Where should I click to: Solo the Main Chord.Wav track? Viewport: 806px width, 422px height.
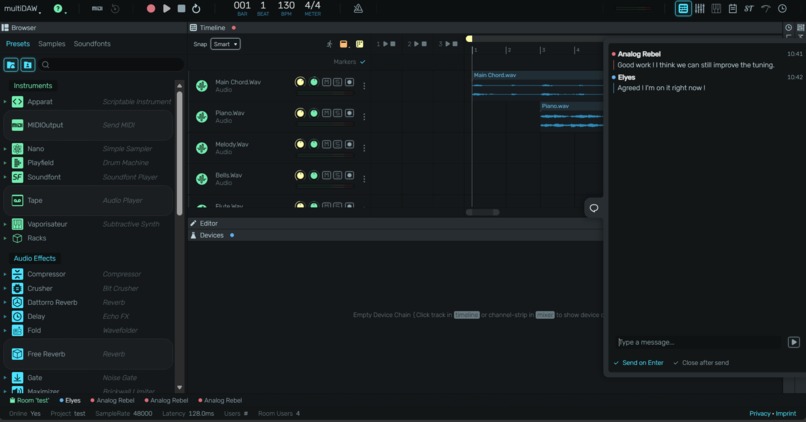point(338,82)
